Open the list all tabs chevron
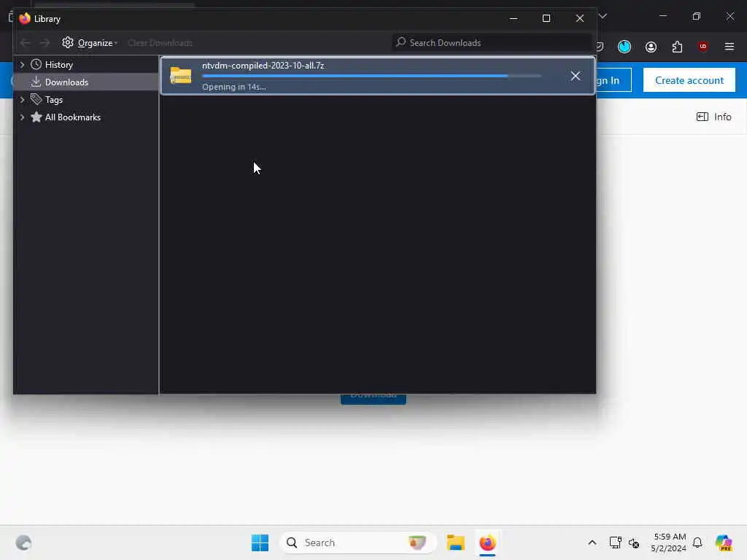Screen dimensions: 747x560 [x=603, y=16]
